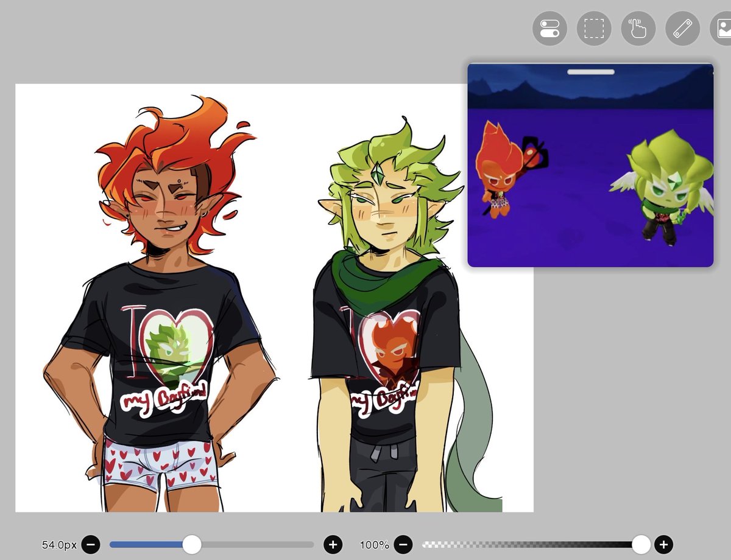Click the 100% opacity value
731x560 pixels.
pyautogui.click(x=374, y=545)
